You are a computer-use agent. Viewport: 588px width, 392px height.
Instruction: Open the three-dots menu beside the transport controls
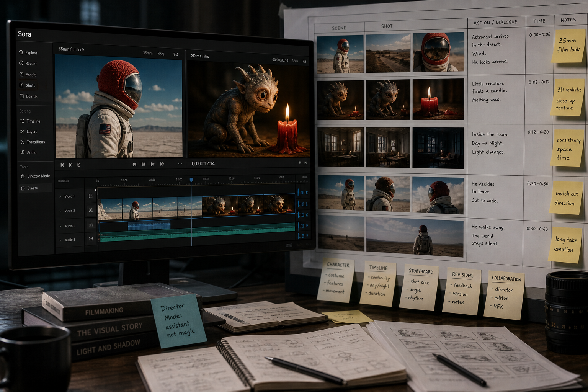point(180,164)
